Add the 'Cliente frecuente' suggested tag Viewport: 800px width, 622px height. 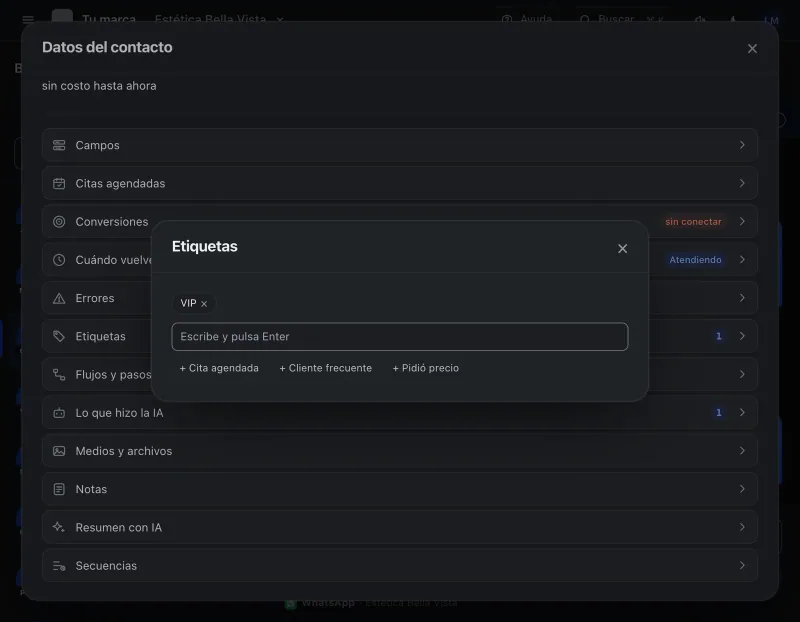pos(326,368)
